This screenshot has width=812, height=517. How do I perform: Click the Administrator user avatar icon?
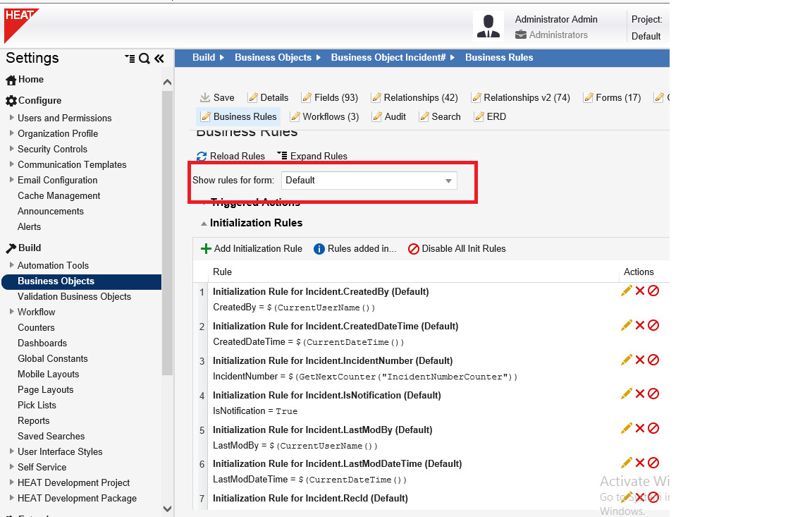[x=488, y=25]
